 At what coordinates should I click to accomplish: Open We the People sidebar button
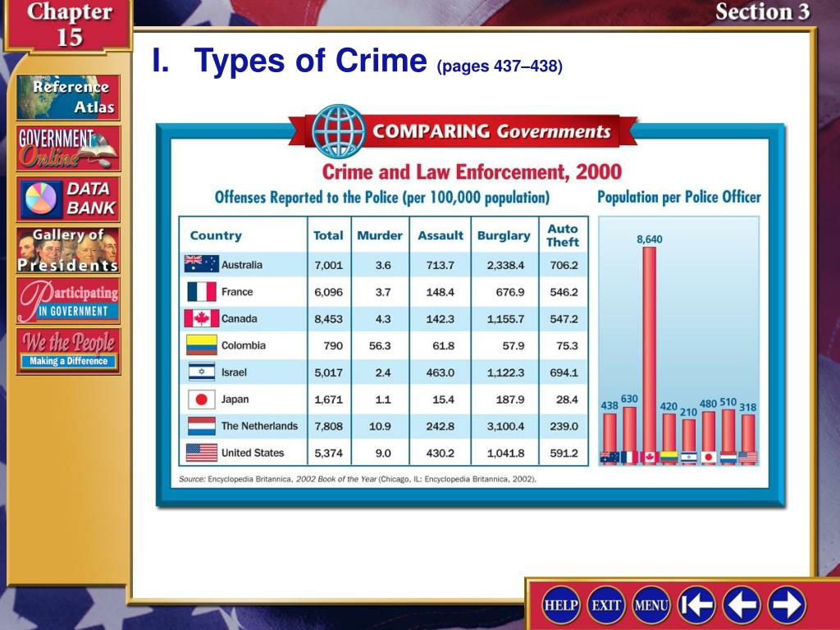[68, 351]
